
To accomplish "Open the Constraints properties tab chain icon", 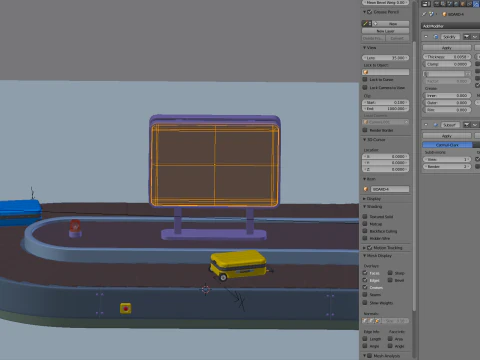I will (469, 4).
